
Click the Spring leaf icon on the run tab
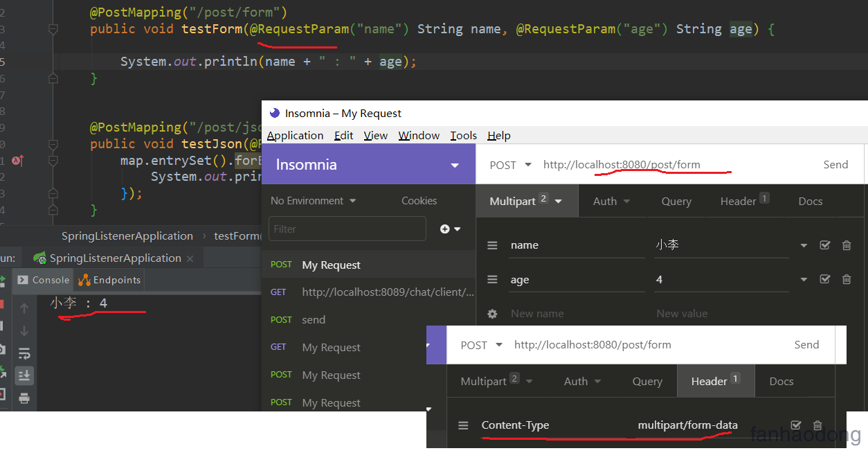(40, 258)
